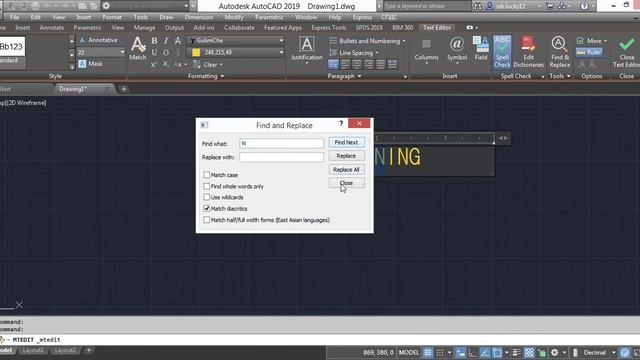
Task: Switch to the Annotate ribbon tab
Action: [52, 27]
